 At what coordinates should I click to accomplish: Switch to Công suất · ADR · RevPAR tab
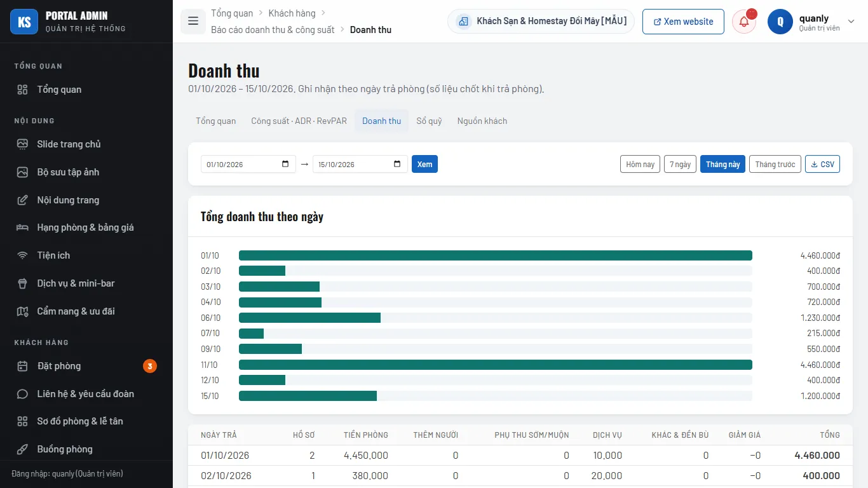(x=299, y=121)
